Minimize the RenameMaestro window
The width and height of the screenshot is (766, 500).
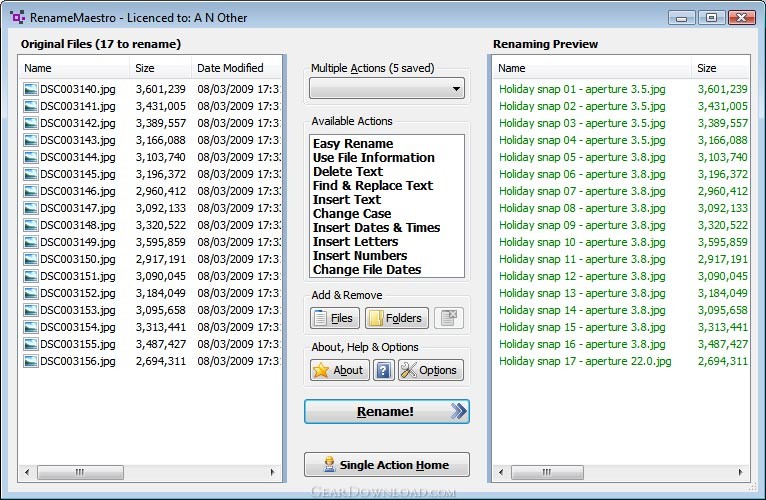point(681,18)
